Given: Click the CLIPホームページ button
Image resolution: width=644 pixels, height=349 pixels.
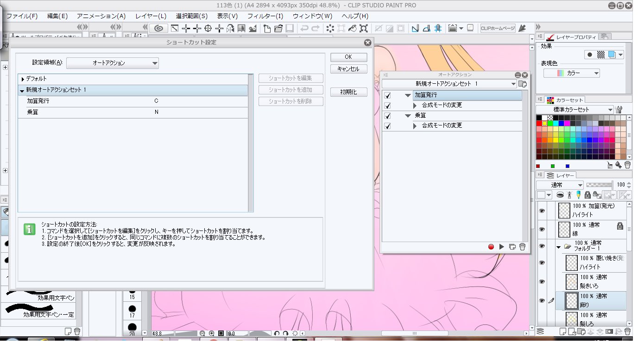Looking at the screenshot, I should click(x=498, y=28).
